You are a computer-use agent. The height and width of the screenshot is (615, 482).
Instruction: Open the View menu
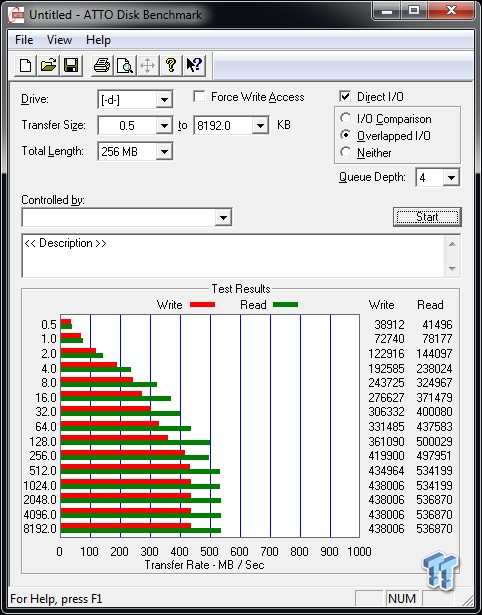59,40
